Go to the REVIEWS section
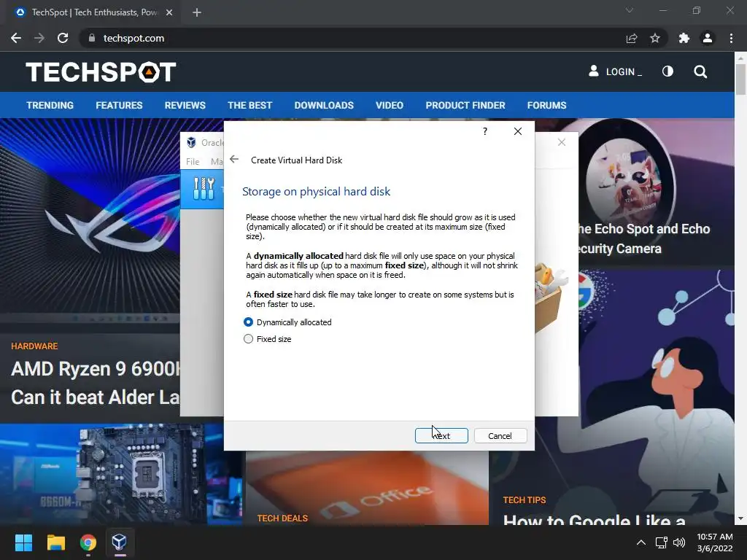Viewport: 747px width, 560px height. 185,105
